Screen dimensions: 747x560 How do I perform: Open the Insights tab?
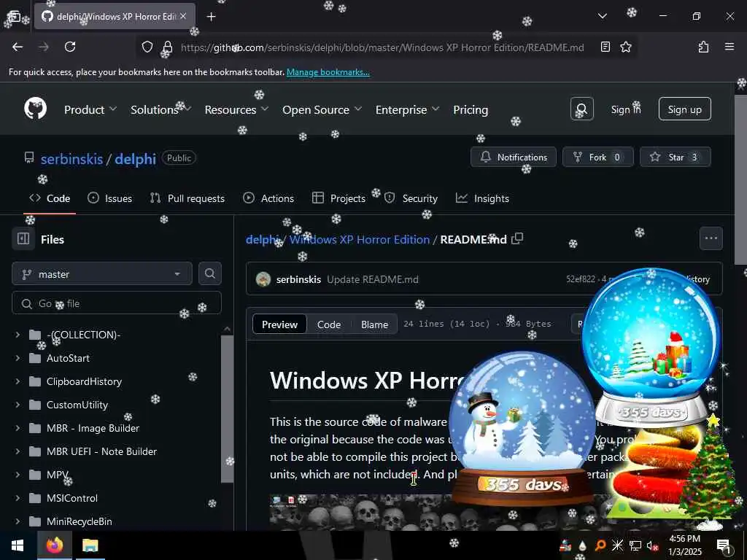(482, 198)
